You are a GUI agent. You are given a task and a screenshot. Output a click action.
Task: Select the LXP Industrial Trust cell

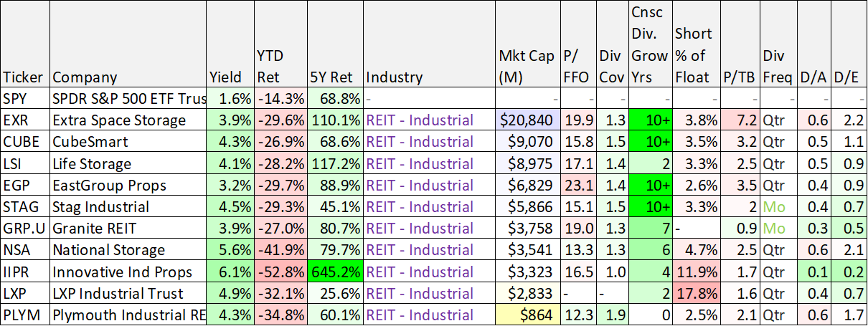128,293
